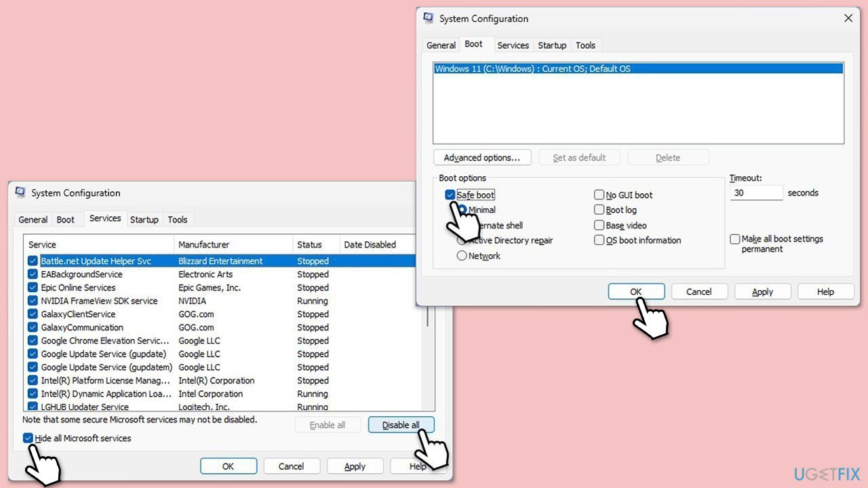Switch to the Tools tab in Boot window
868x488 pixels.
coord(585,45)
